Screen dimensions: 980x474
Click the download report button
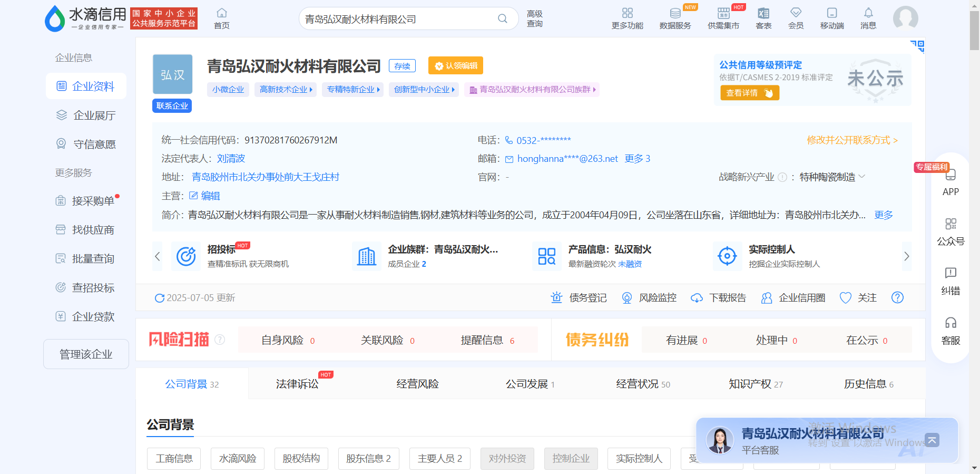click(719, 298)
